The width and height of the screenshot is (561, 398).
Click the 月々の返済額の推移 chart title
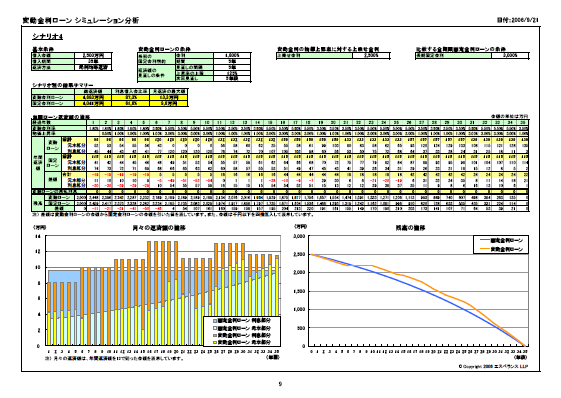(159, 228)
